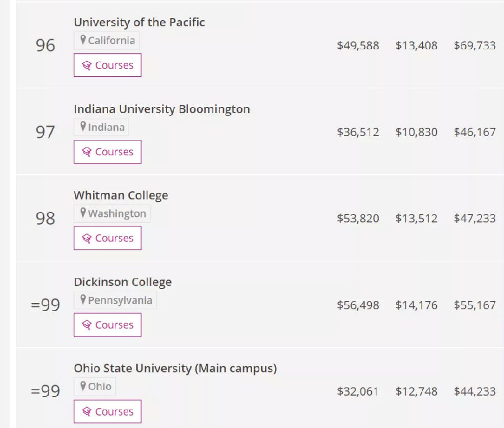Open Ohio State University (Main campus) link

[175, 369]
